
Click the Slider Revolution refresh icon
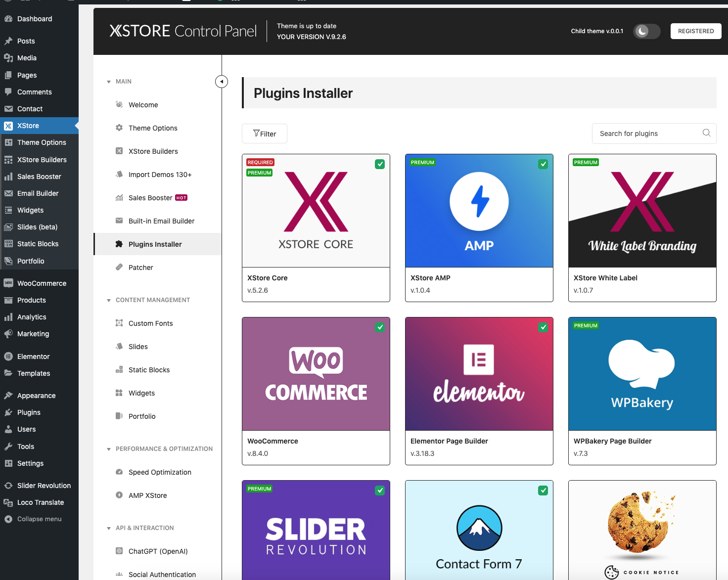[x=8, y=486]
